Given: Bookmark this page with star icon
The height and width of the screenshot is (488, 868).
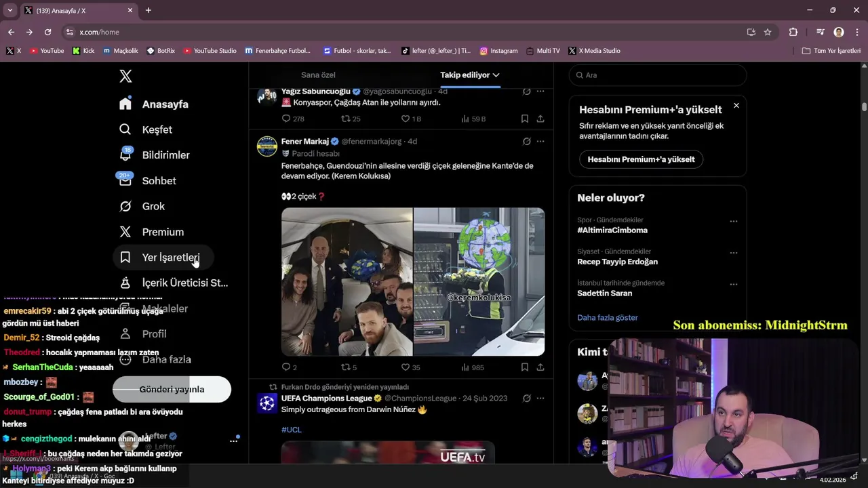Looking at the screenshot, I should (x=768, y=32).
